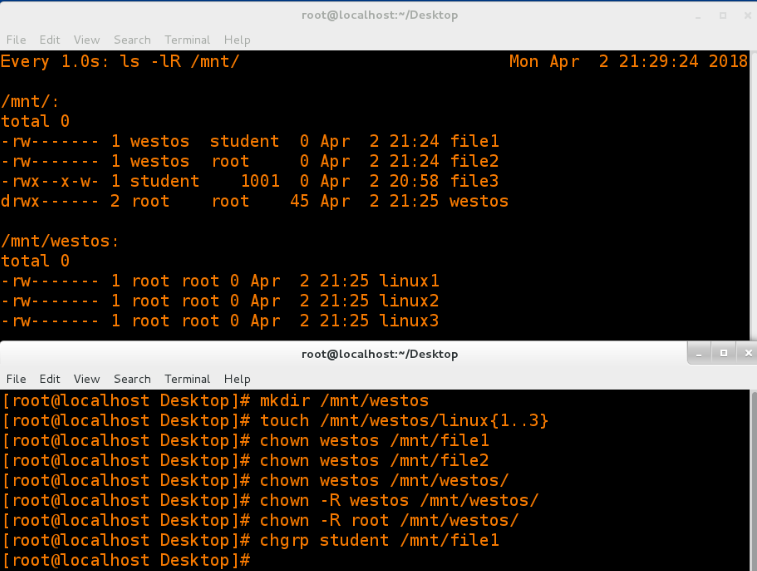Maximize the upper terminal window
Screen dimensions: 757x571
pos(723,16)
